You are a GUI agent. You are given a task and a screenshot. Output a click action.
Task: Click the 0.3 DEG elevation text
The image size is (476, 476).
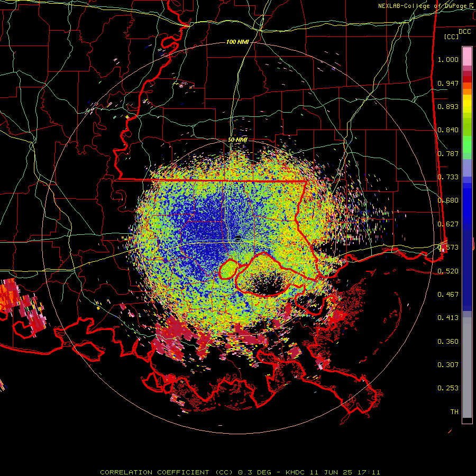254,472
